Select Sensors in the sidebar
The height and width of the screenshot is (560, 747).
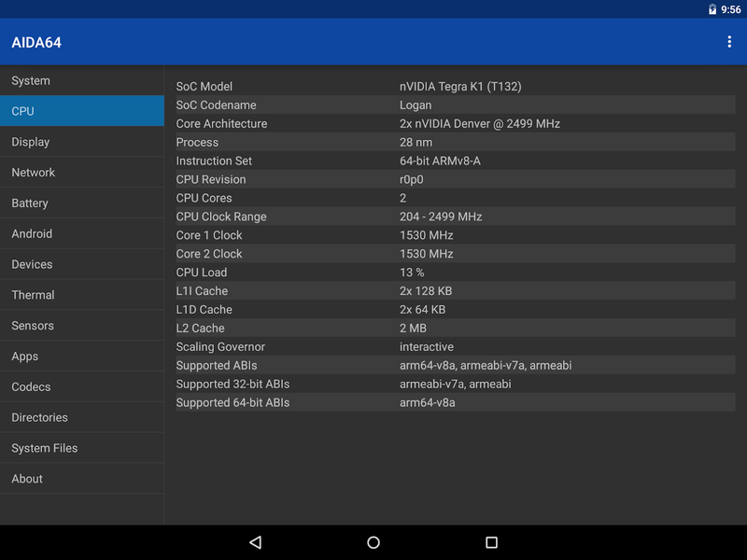coord(82,326)
